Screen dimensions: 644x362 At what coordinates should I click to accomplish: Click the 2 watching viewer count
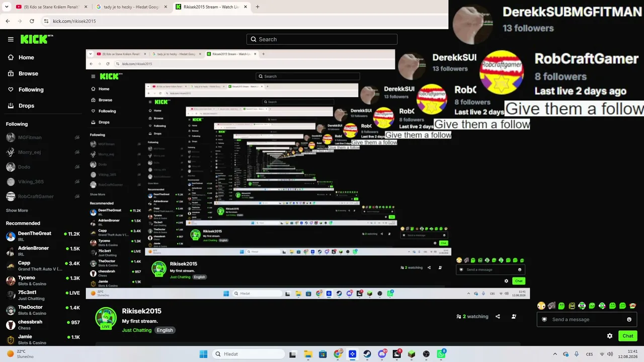pyautogui.click(x=472, y=317)
